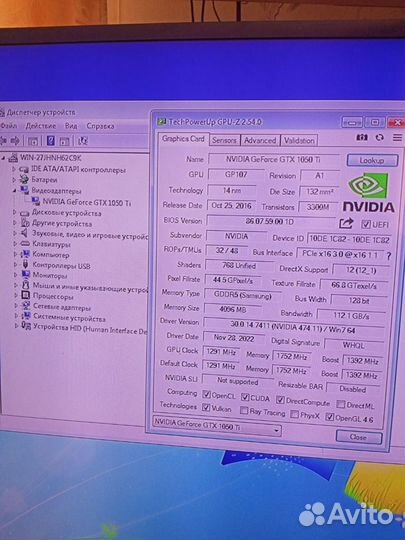Click the BIOS Version field
Image resolution: width=405 pixels, height=540 pixels.
coord(270,221)
